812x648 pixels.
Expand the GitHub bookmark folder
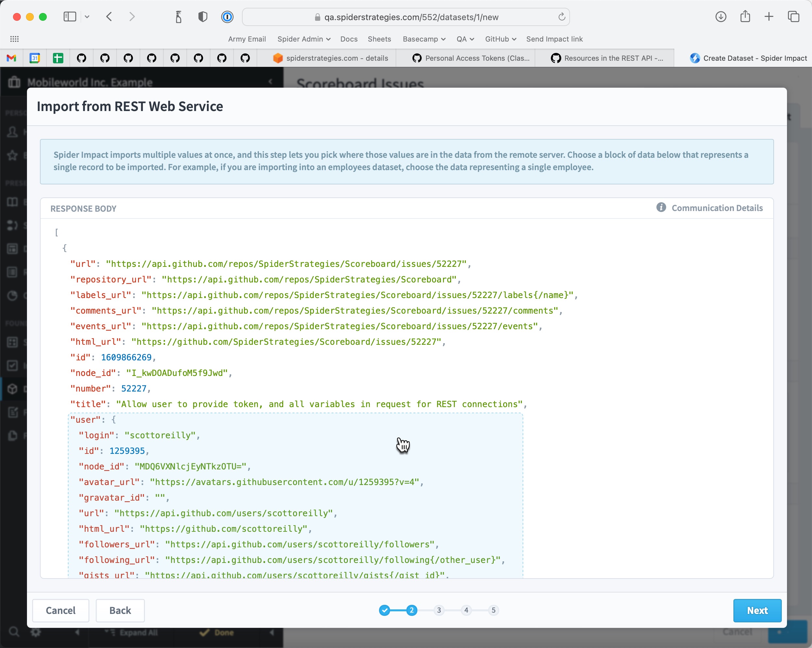(x=500, y=39)
